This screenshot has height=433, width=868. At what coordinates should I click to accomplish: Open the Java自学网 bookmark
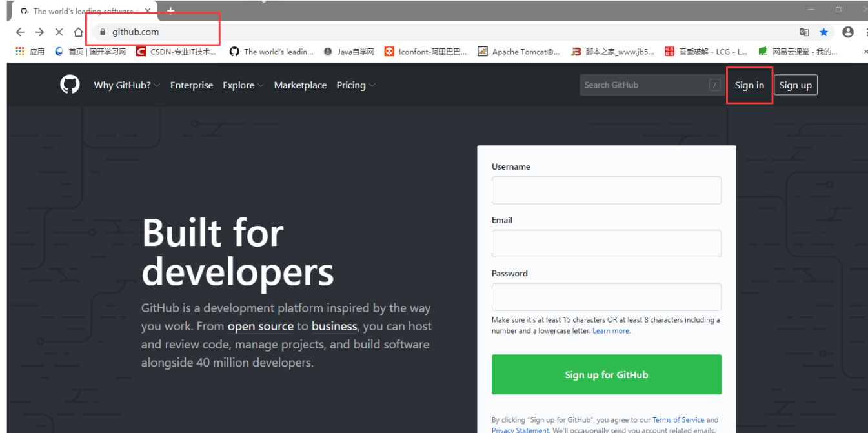349,52
